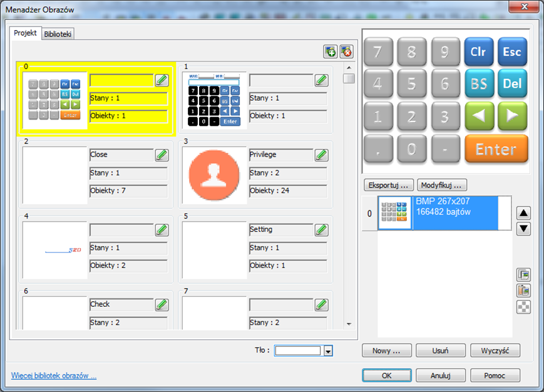Viewport: 544px width, 392px height.
Task: Cancel the dialog with Anuluj
Action: click(441, 376)
